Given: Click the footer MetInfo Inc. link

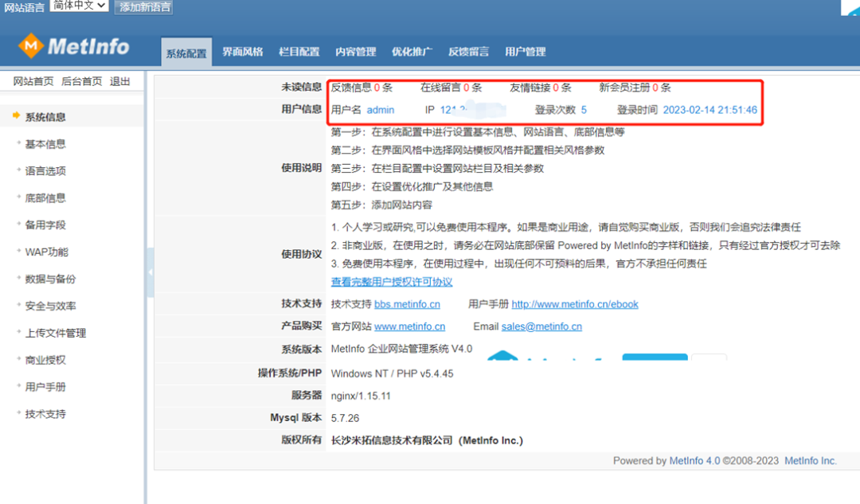Looking at the screenshot, I should (x=810, y=461).
